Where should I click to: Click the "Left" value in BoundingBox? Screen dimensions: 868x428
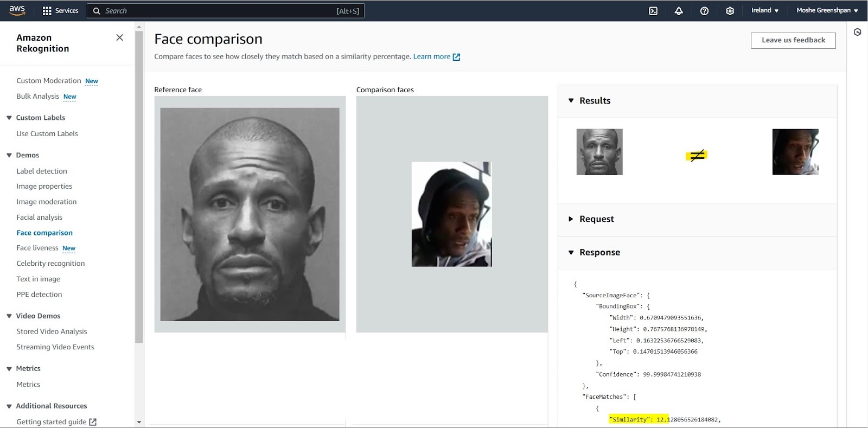668,341
